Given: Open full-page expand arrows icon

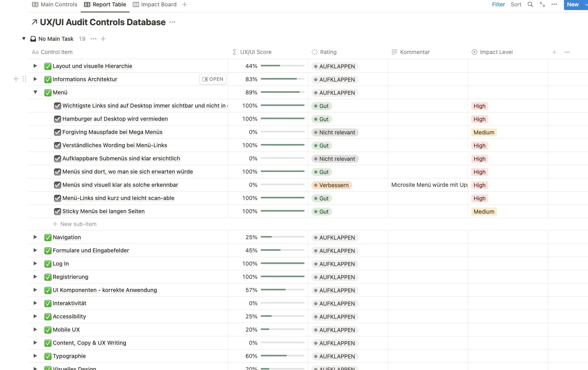Looking at the screenshot, I should click(x=542, y=4).
